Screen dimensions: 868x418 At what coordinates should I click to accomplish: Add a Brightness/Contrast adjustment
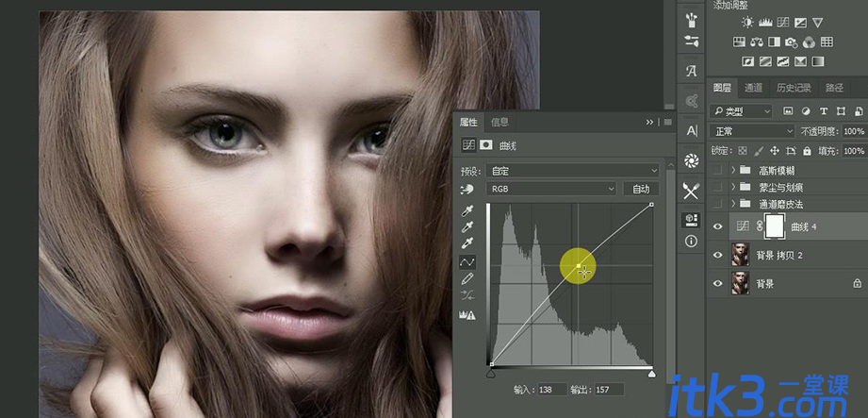(748, 23)
